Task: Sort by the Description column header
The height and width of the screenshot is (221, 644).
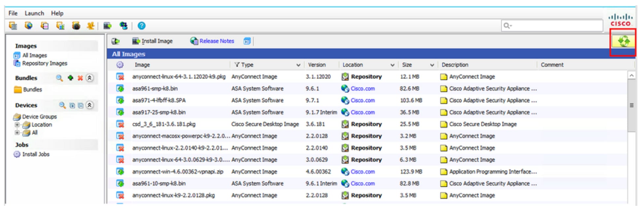Action: pyautogui.click(x=455, y=65)
